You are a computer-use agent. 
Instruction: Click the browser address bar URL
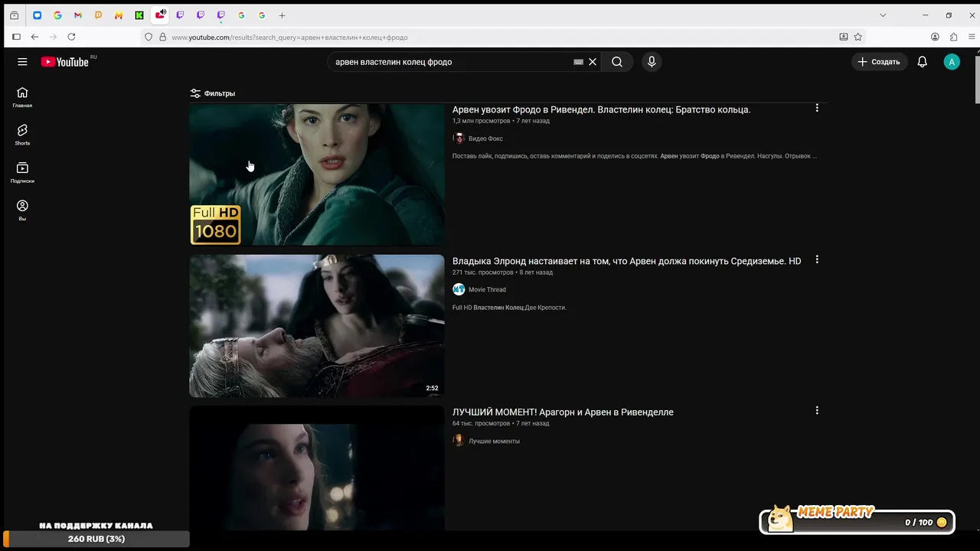(x=289, y=37)
